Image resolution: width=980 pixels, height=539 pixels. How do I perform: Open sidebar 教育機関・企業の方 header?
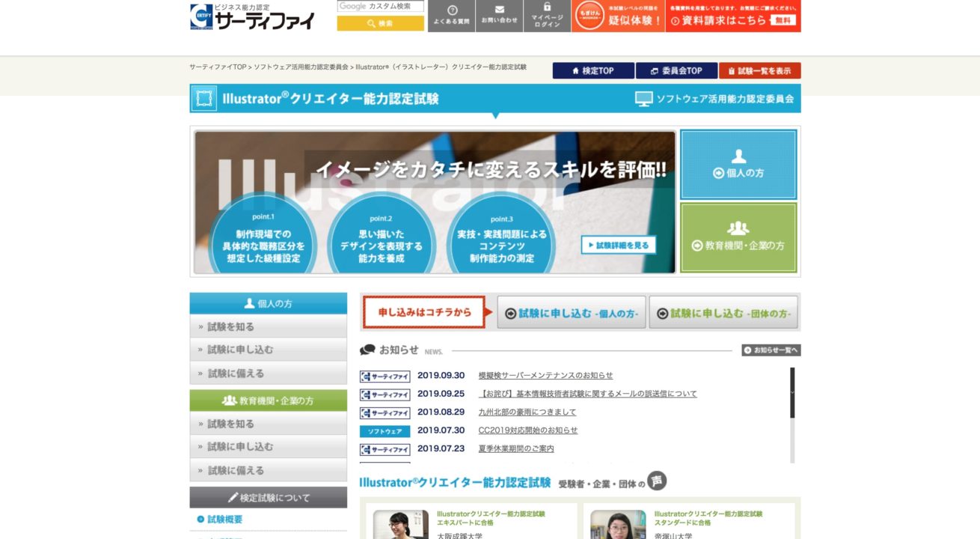tap(269, 401)
